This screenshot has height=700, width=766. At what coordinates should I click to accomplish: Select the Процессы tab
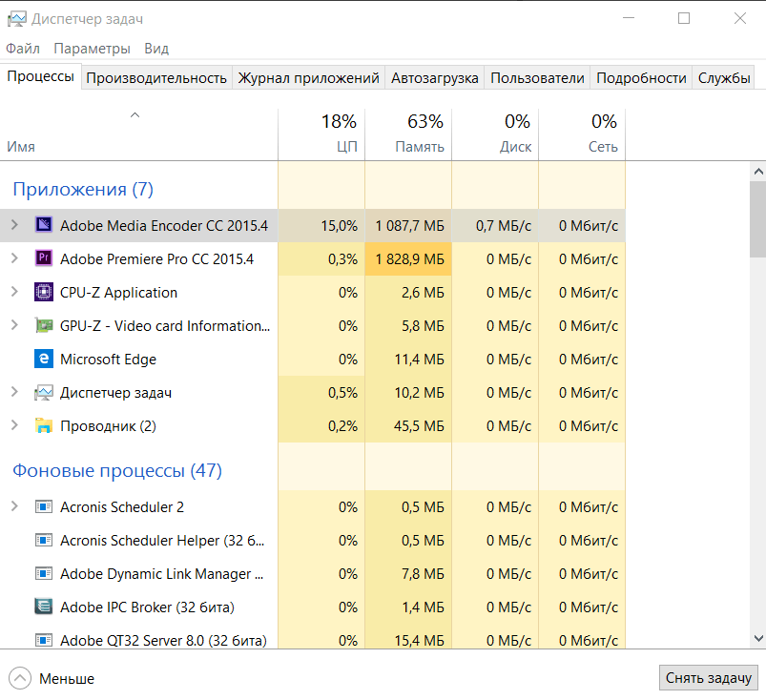[x=41, y=76]
